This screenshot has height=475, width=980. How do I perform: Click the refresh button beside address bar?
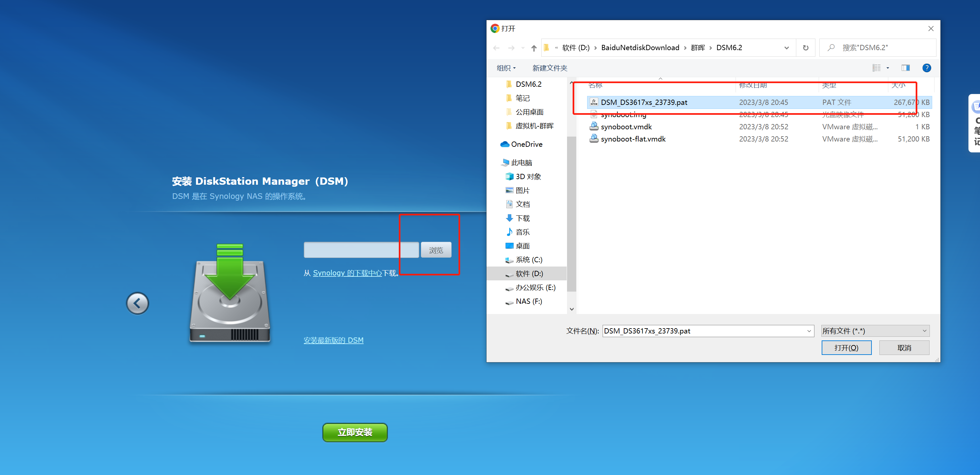[806, 48]
